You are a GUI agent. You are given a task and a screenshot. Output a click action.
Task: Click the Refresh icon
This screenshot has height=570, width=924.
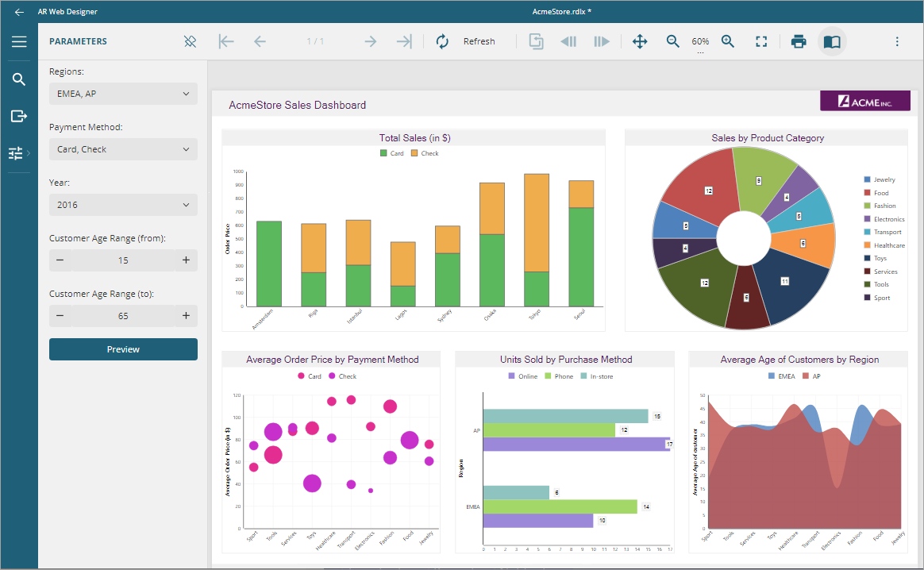click(442, 41)
